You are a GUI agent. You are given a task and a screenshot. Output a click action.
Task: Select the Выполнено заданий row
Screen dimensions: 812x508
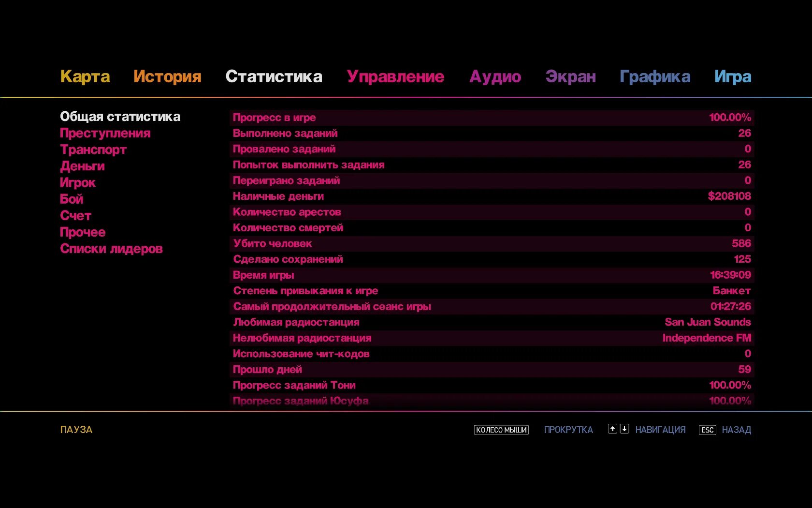click(492, 133)
